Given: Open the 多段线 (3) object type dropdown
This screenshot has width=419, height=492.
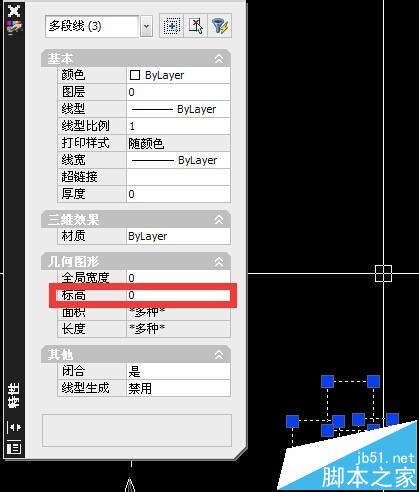Looking at the screenshot, I should pyautogui.click(x=146, y=26).
